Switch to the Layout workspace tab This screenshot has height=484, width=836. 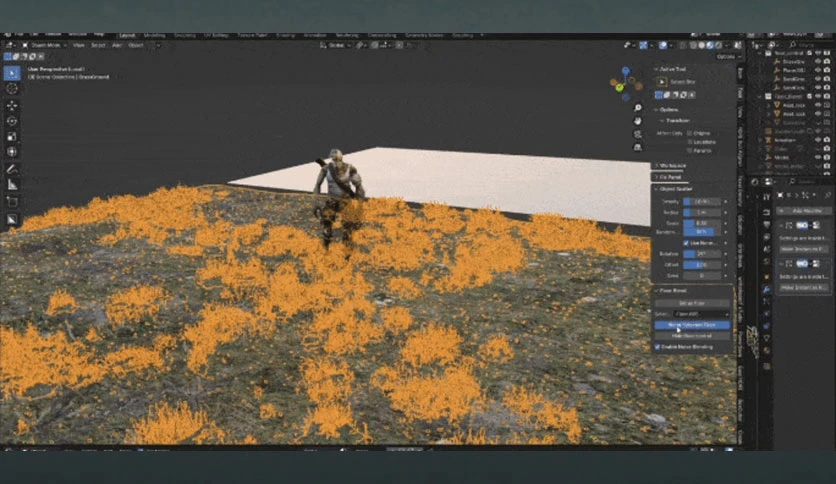tap(127, 35)
